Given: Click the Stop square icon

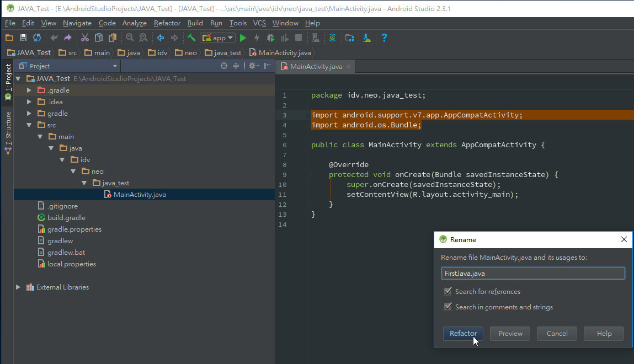Looking at the screenshot, I should pos(299,38).
